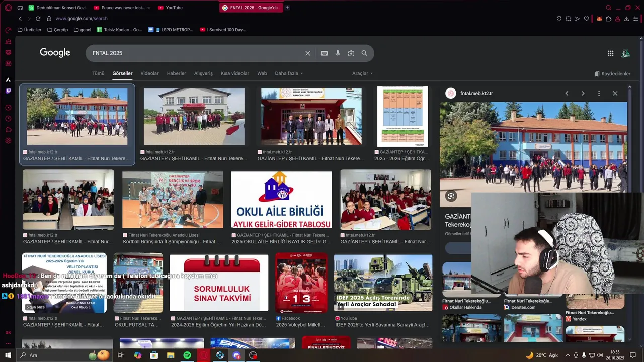This screenshot has height=362, width=644.
Task: Open the Opera main menu logo
Action: click(8, 8)
